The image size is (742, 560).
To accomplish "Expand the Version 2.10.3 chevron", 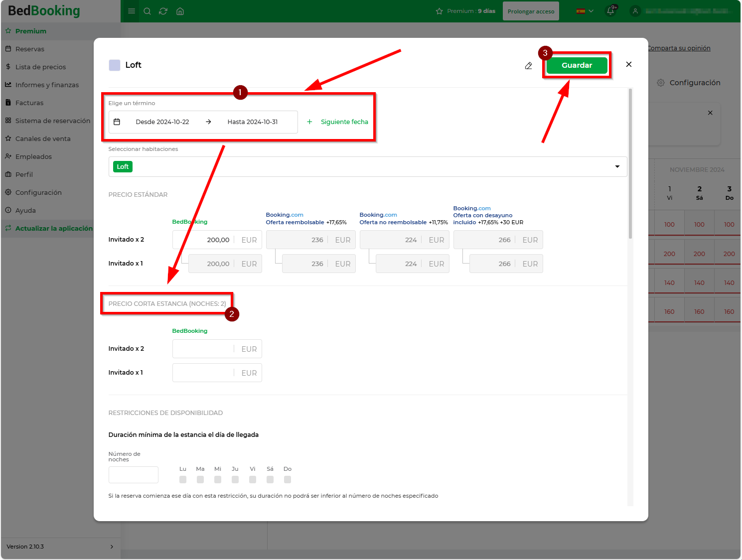I will click(112, 547).
